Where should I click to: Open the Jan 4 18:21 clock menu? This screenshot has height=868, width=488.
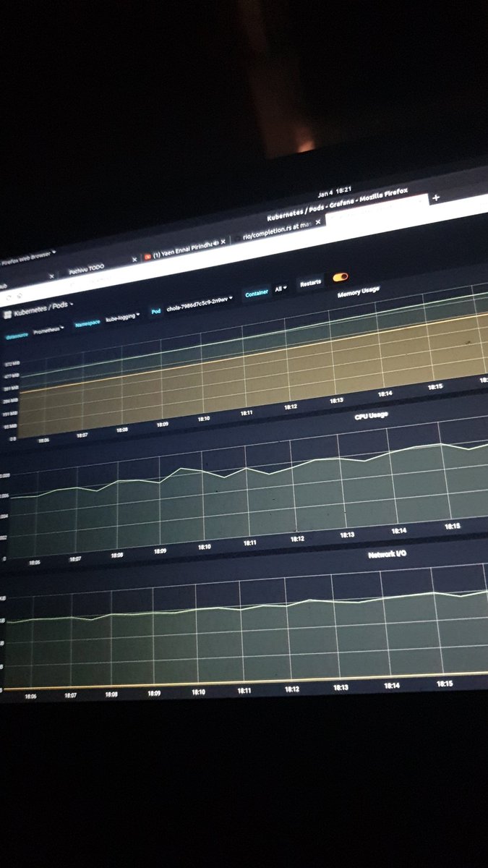(x=333, y=193)
